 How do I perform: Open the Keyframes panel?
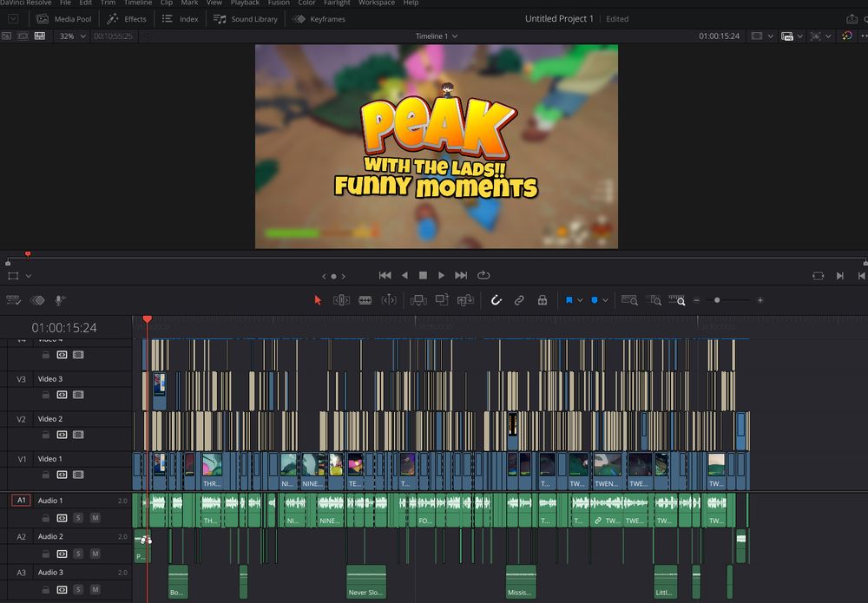319,19
